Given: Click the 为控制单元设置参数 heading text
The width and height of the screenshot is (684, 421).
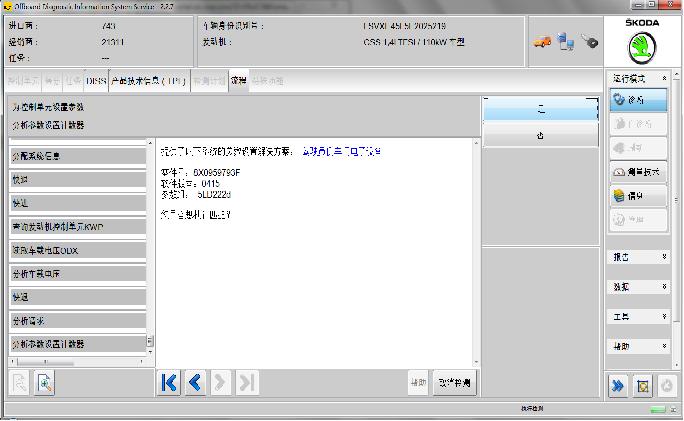Looking at the screenshot, I should click(x=48, y=107).
